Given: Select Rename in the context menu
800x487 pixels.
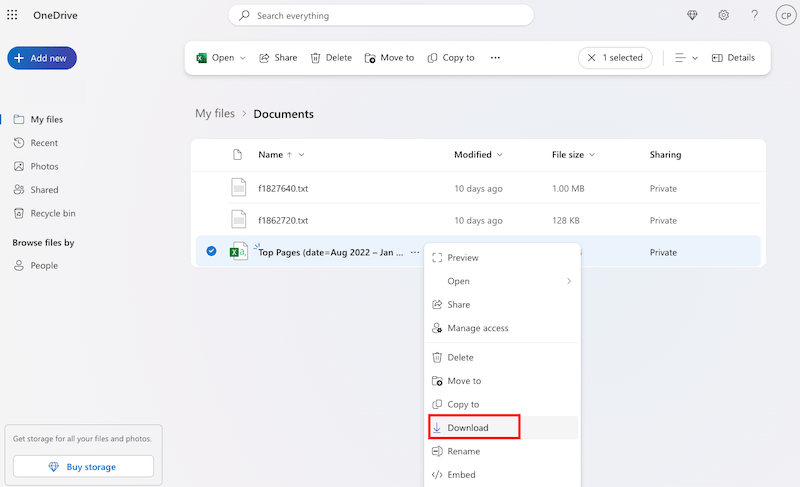Looking at the screenshot, I should click(502, 451).
